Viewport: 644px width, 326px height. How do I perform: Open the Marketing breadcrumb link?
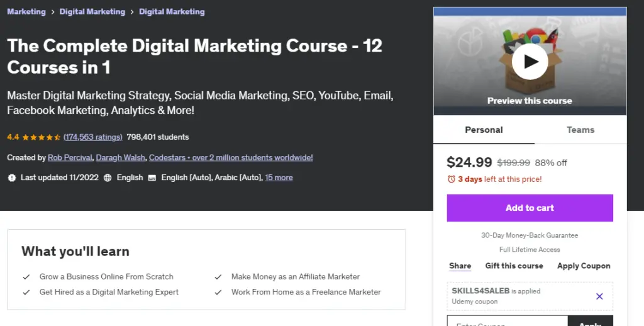[26, 11]
